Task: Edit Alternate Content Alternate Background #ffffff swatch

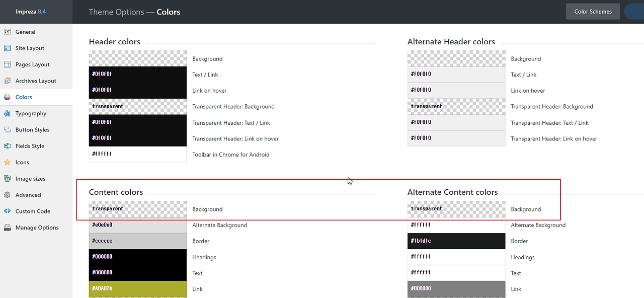Action: (456, 225)
